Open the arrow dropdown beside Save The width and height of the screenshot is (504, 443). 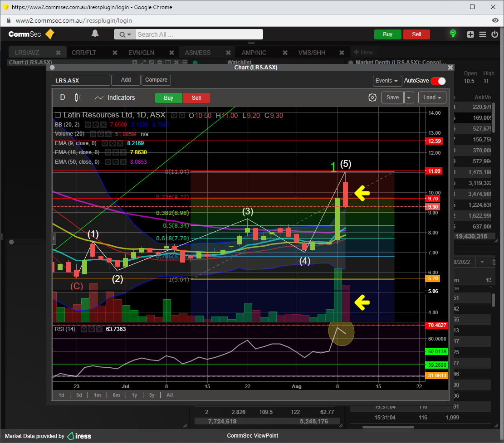(409, 97)
